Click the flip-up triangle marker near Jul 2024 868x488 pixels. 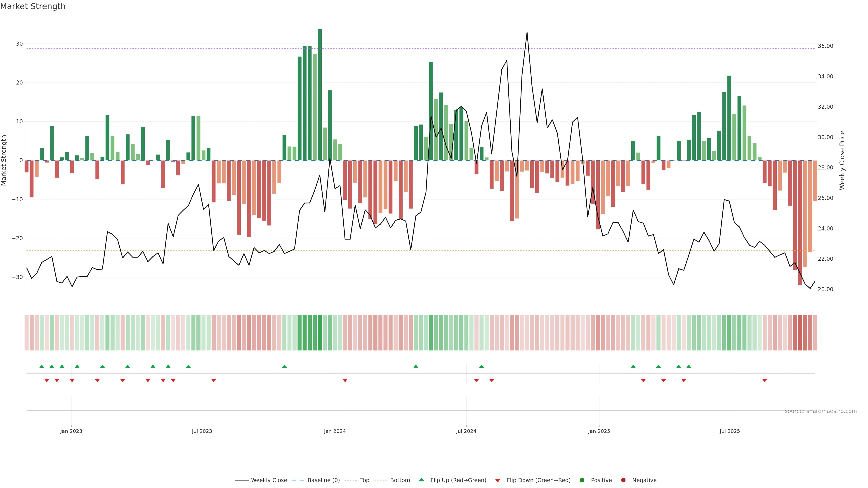[x=481, y=366]
